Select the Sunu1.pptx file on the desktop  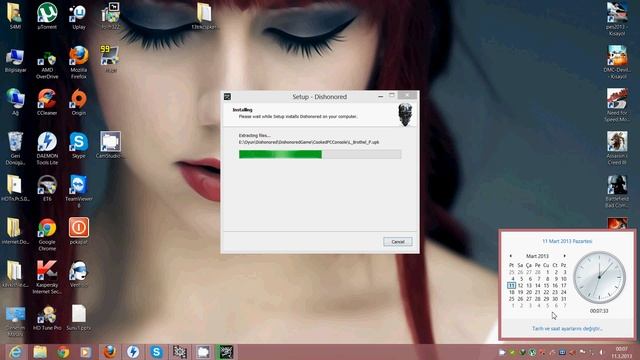(78, 318)
